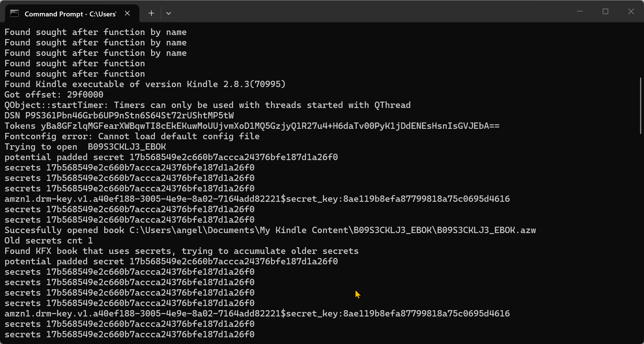The height and width of the screenshot is (344, 644).
Task: Click the 'Got offset: 29f0000' line
Action: 54,95
